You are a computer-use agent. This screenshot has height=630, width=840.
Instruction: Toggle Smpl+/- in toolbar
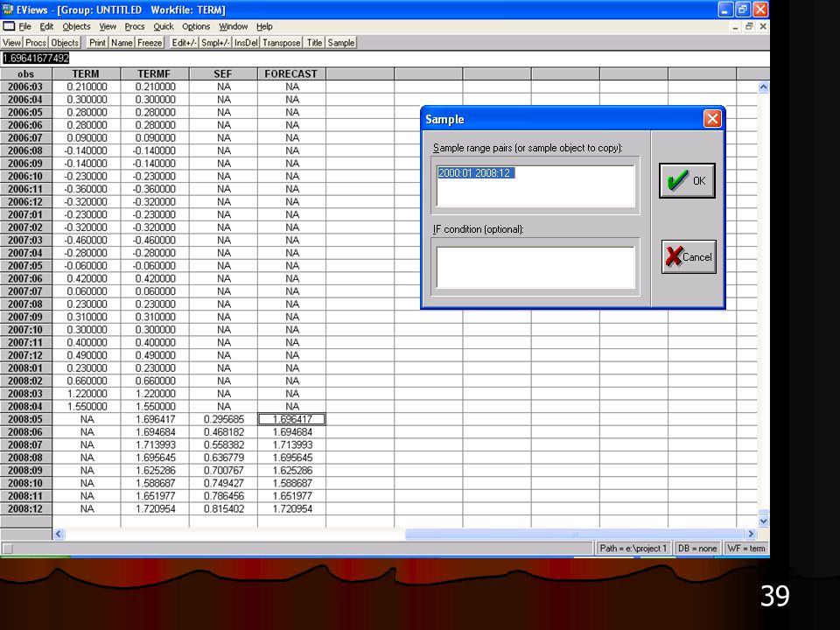coord(215,42)
